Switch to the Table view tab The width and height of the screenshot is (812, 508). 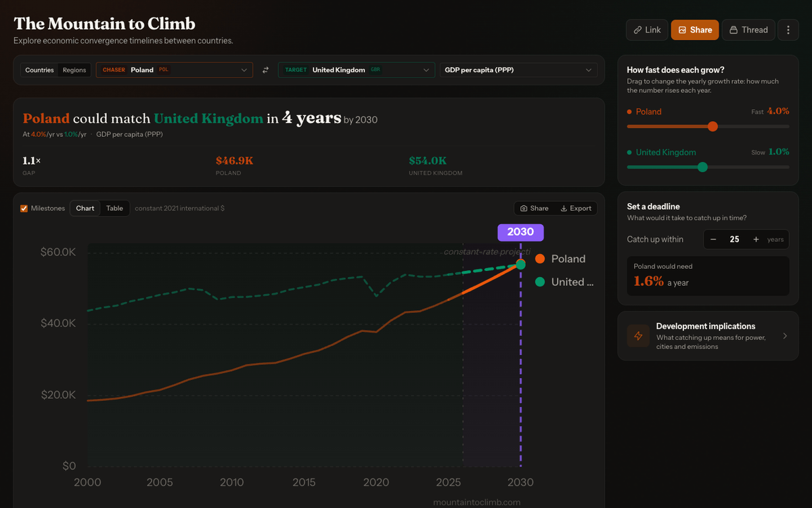point(114,208)
